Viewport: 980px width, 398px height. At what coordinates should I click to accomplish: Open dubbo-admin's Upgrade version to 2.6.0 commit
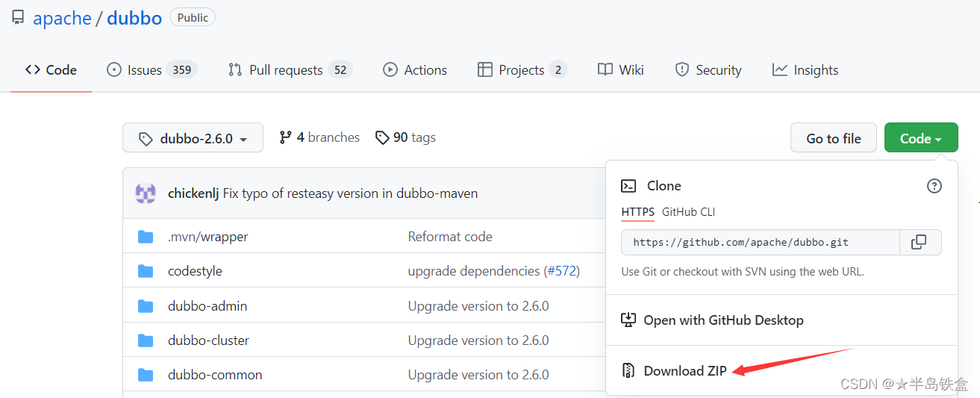click(478, 306)
